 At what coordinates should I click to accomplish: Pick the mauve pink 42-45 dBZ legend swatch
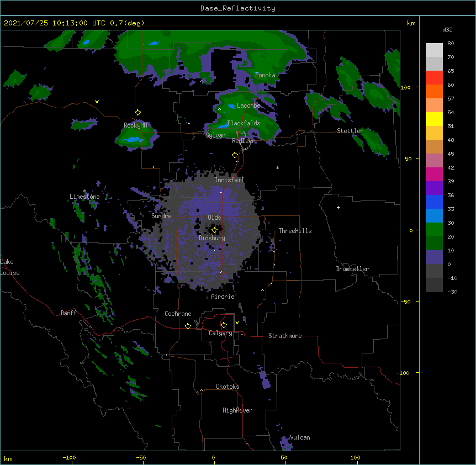click(x=434, y=161)
